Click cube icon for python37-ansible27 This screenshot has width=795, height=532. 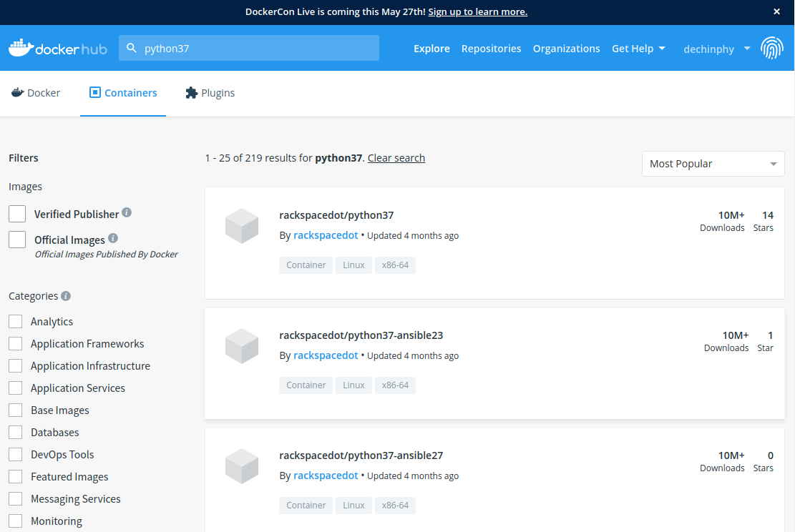[x=242, y=466]
